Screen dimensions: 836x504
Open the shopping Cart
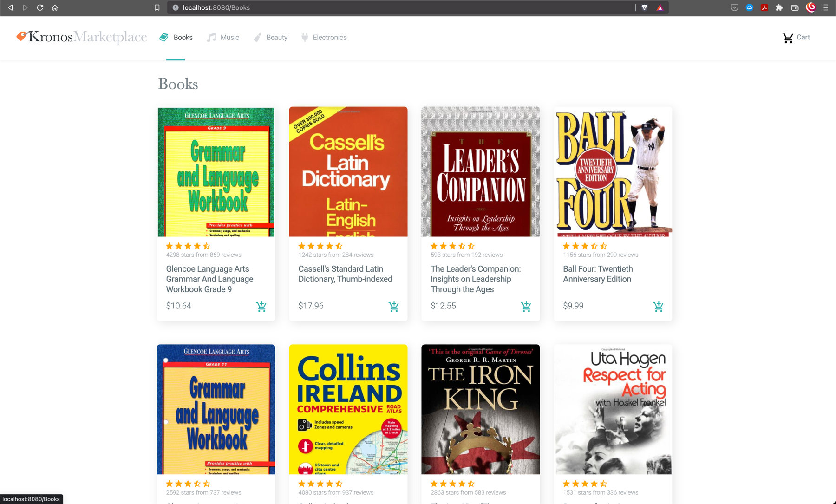point(796,38)
